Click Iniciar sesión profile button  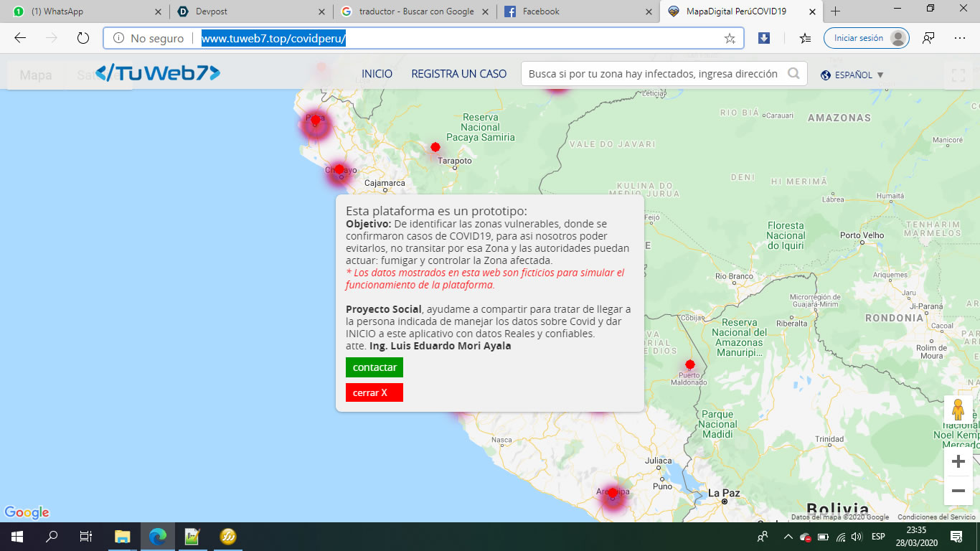click(866, 38)
